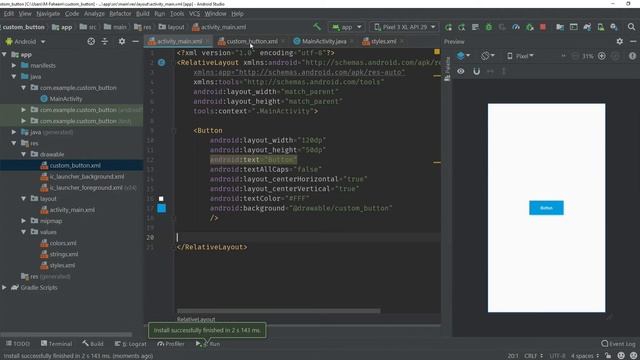Toggle the Autoconnect magnet in preview
The width and height of the screenshot is (640, 360).
click(x=476, y=71)
